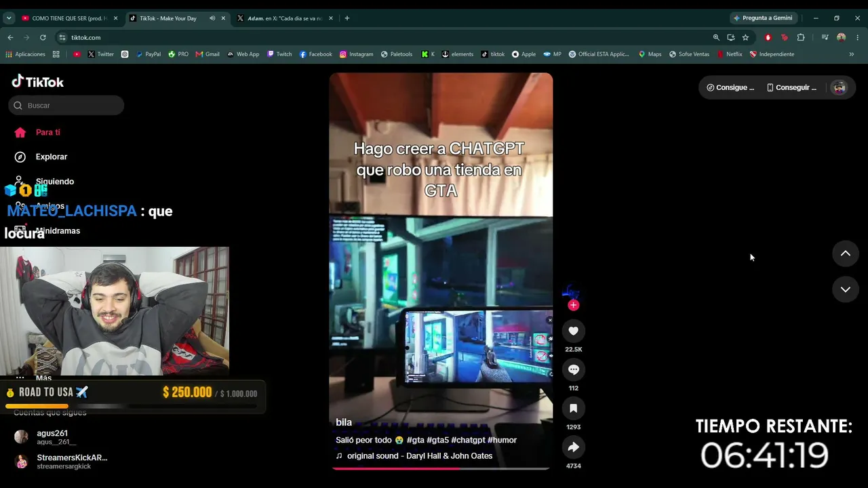This screenshot has width=868, height=488.
Task: Open the Chrome three-dot menu
Action: tap(858, 37)
